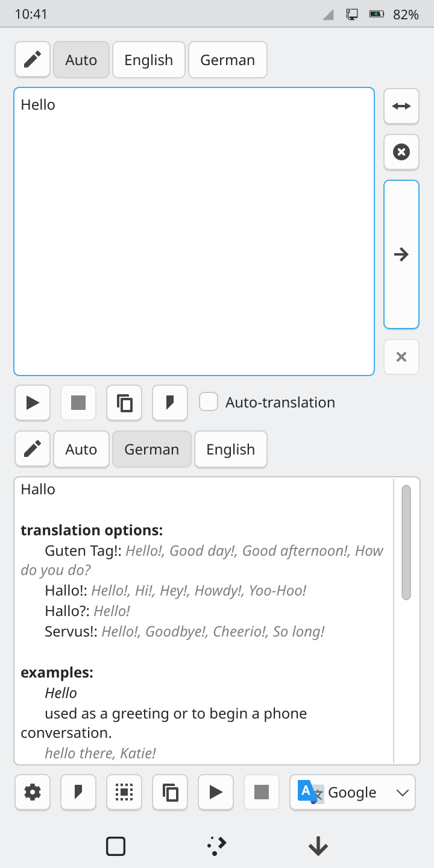
Task: Edit target languages with pencil icon
Action: pos(33,449)
